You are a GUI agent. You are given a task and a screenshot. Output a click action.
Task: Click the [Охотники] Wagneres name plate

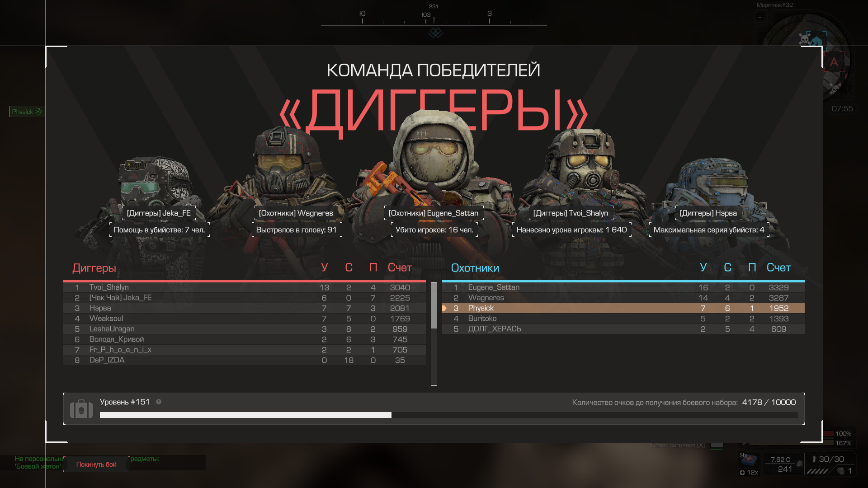coord(296,213)
